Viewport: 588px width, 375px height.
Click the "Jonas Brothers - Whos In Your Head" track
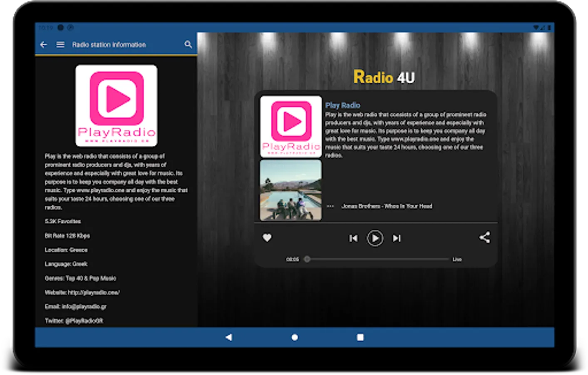387,206
